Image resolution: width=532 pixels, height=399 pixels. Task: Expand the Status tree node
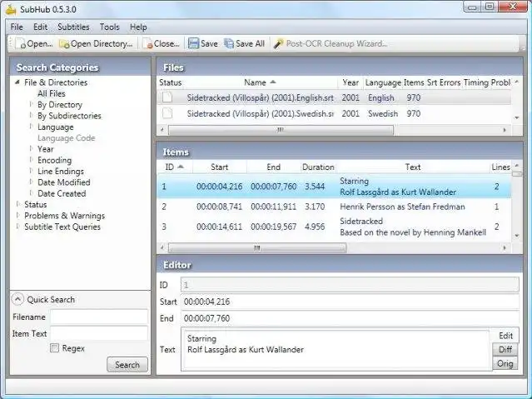pos(17,204)
